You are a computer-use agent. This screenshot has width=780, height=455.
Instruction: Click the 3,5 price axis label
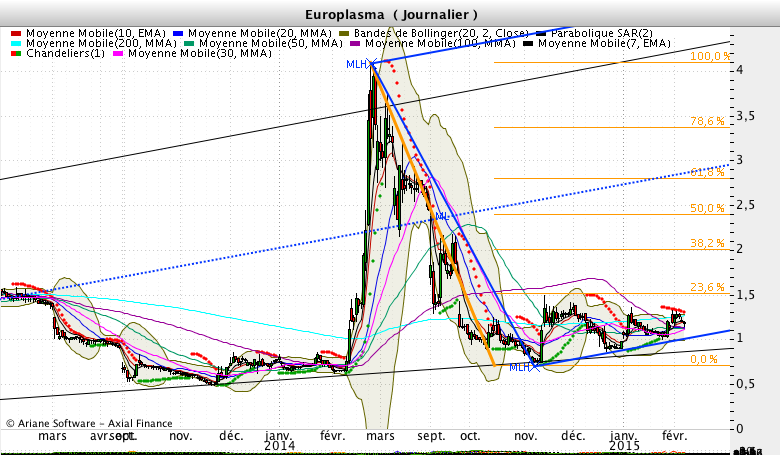[x=746, y=116]
